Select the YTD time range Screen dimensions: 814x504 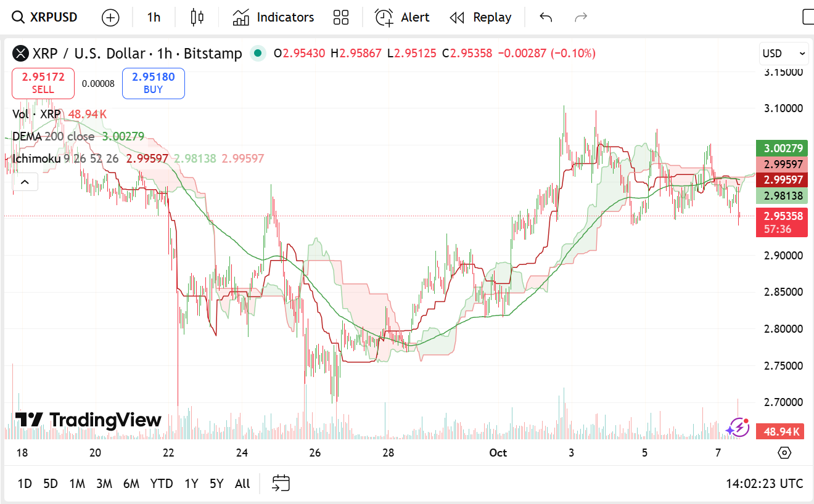(162, 484)
